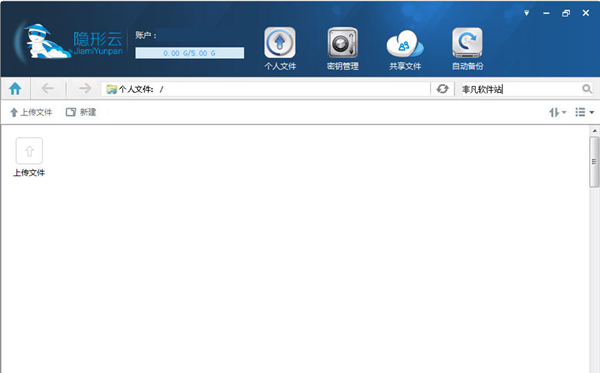Open the list view mode dropdown
The image size is (600, 373).
[584, 112]
